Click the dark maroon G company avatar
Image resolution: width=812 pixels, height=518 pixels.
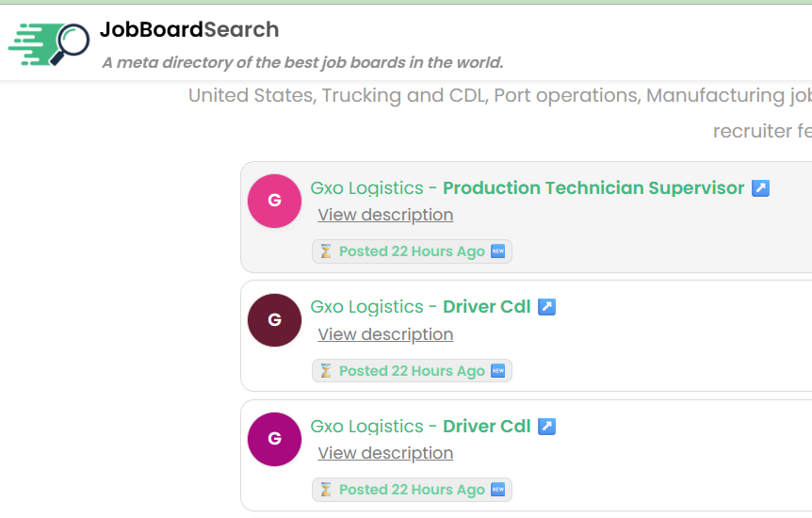274,320
